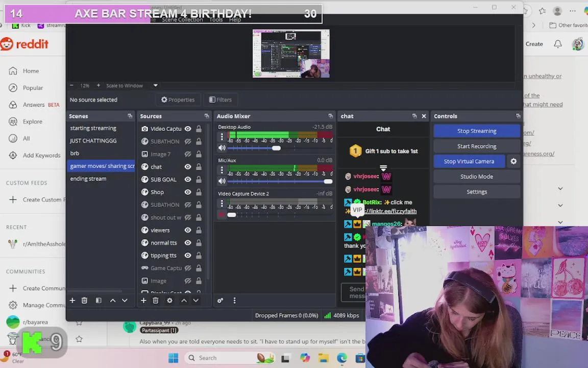The width and height of the screenshot is (588, 368).
Task: Add a new source with Sources plus icon
Action: [x=143, y=301]
